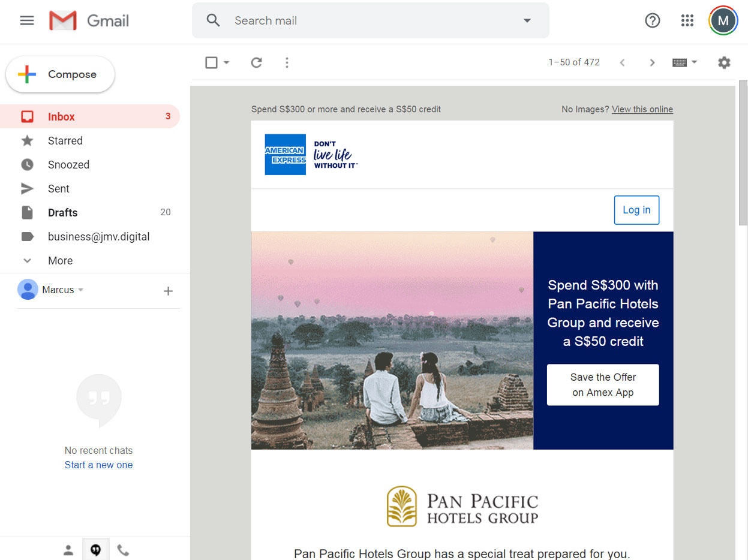Viewport: 748px width, 560px height.
Task: Add a new chat contact plus
Action: pos(168,291)
